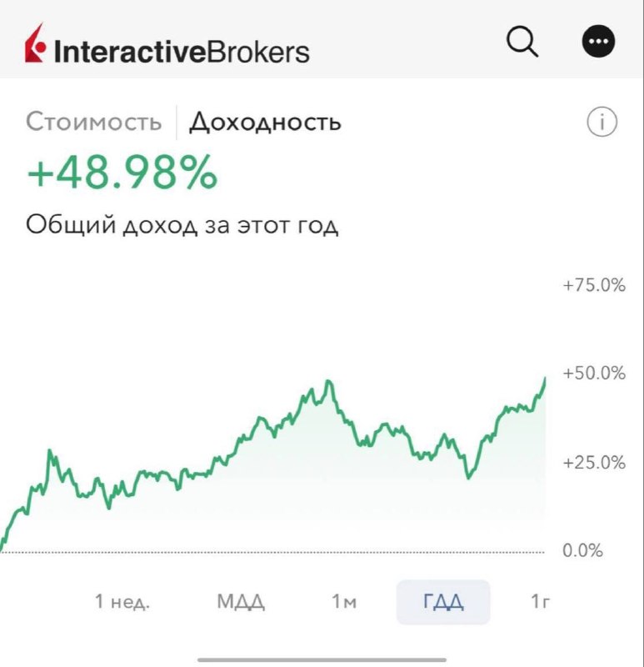This screenshot has height=667, width=644.
Task: Switch to the Стоимость tab
Action: [94, 122]
